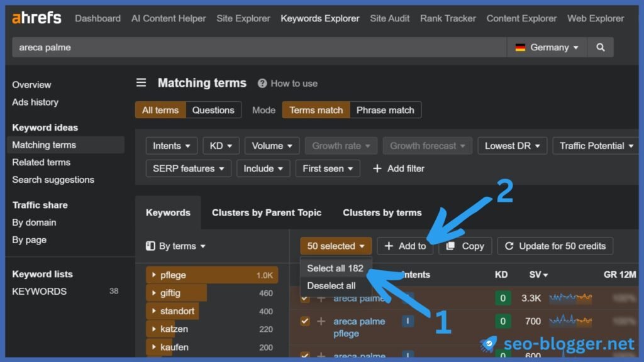Viewport: 644px width, 362px height.
Task: Click the ahrefs logo
Action: click(36, 18)
